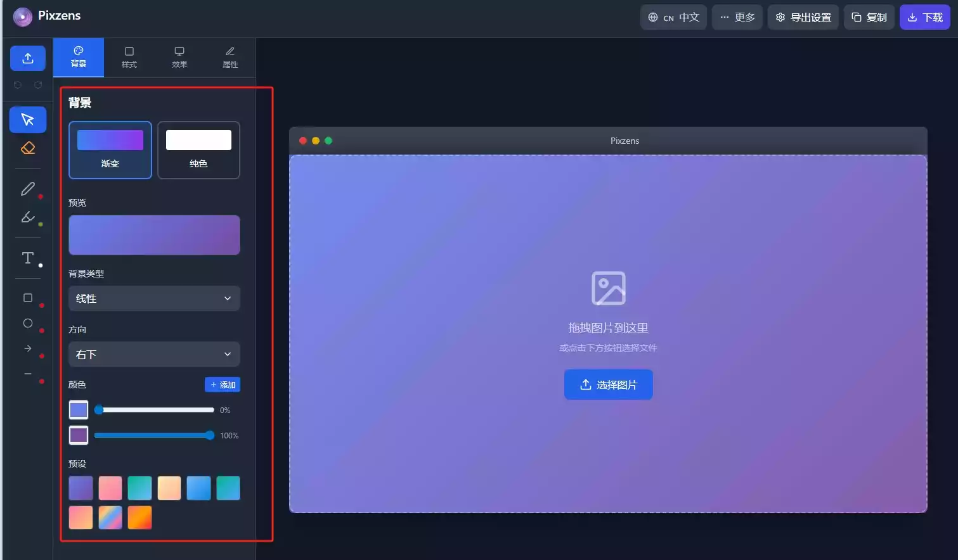The height and width of the screenshot is (560, 958).
Task: Switch to the 背景 tab
Action: coord(79,57)
